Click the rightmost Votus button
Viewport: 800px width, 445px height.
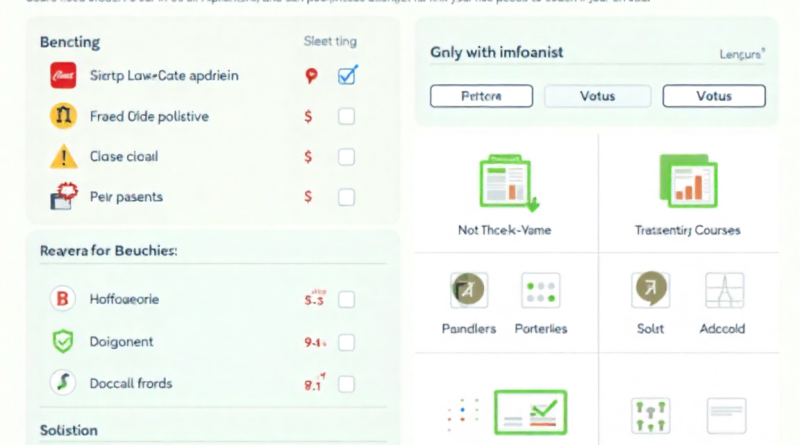[x=714, y=96]
